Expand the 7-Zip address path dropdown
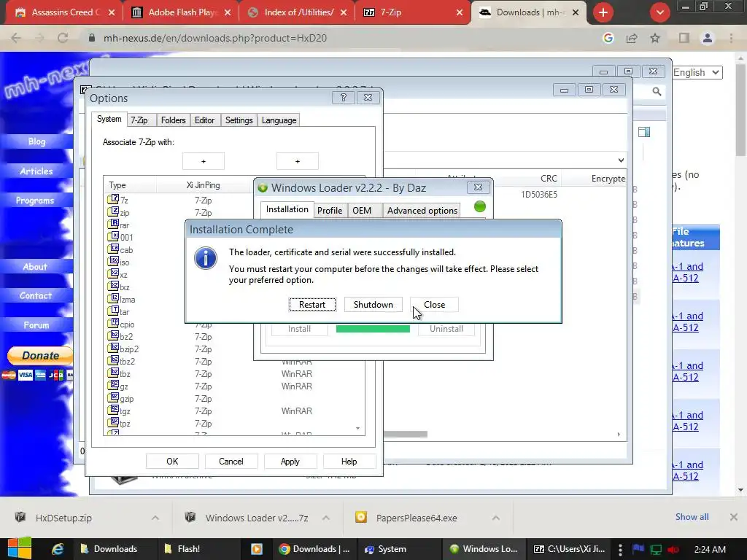 coord(621,160)
